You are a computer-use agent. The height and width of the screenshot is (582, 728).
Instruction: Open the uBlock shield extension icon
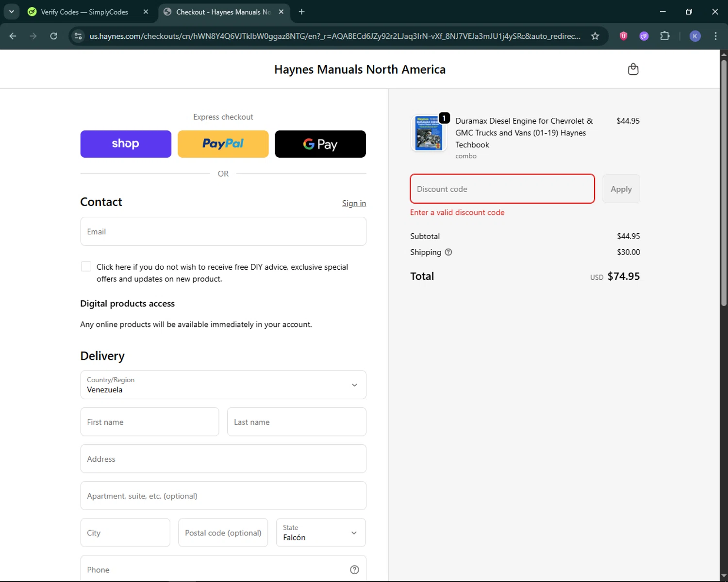[x=624, y=36]
